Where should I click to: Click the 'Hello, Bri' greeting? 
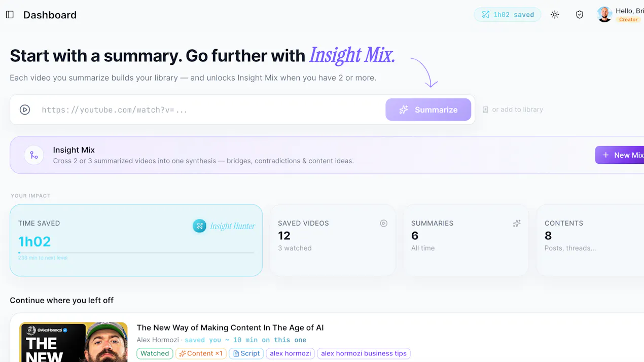[x=630, y=11]
